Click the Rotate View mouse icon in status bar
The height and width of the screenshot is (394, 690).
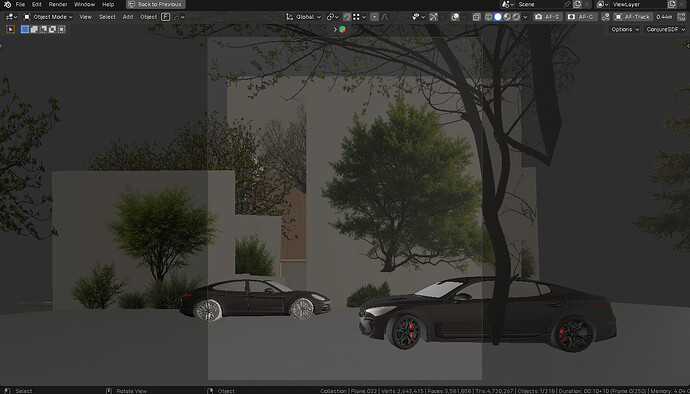[109, 390]
